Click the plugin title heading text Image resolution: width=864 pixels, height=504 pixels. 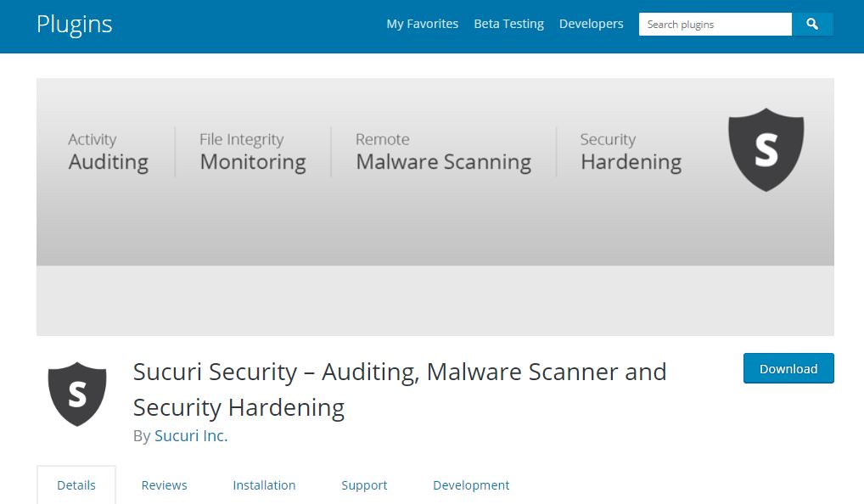(400, 389)
